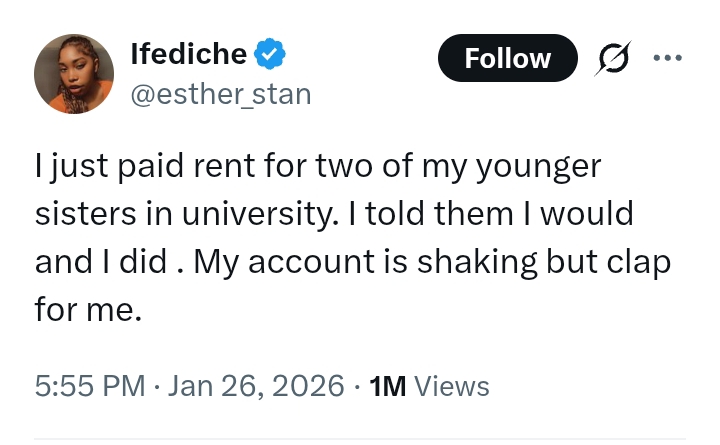This screenshot has width=720, height=445.
Task: Expand the three-dot more options menu
Action: pos(667,58)
